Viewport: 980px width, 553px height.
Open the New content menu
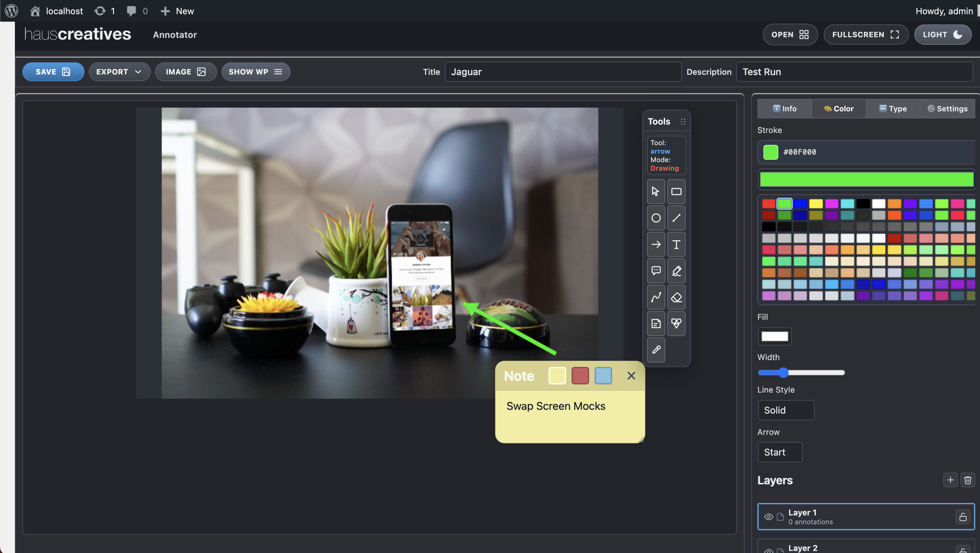177,10
